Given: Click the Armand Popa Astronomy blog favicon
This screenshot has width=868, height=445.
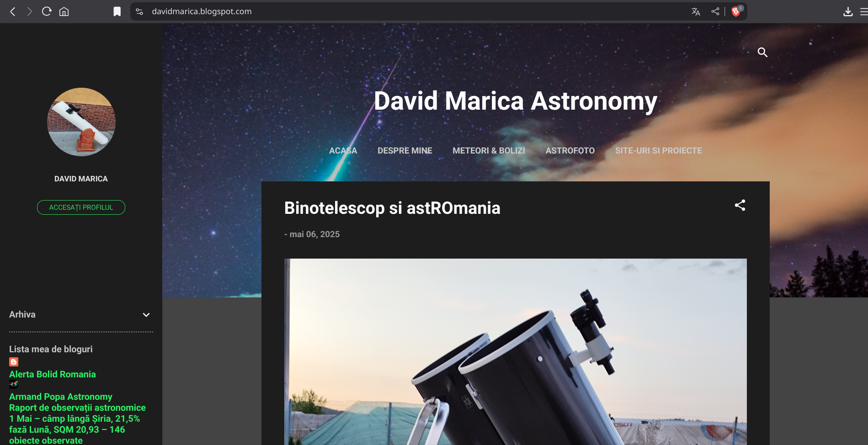Looking at the screenshot, I should click(x=14, y=384).
